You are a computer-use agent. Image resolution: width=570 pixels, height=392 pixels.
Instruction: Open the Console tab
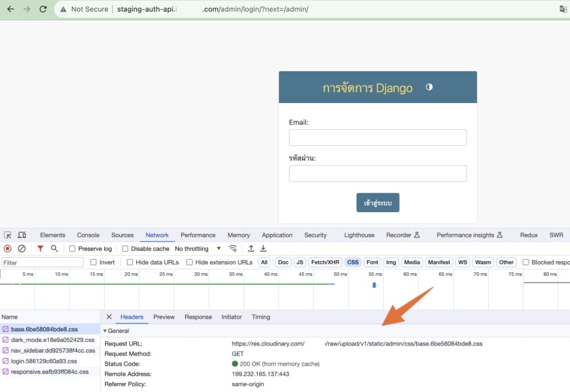pyautogui.click(x=88, y=236)
